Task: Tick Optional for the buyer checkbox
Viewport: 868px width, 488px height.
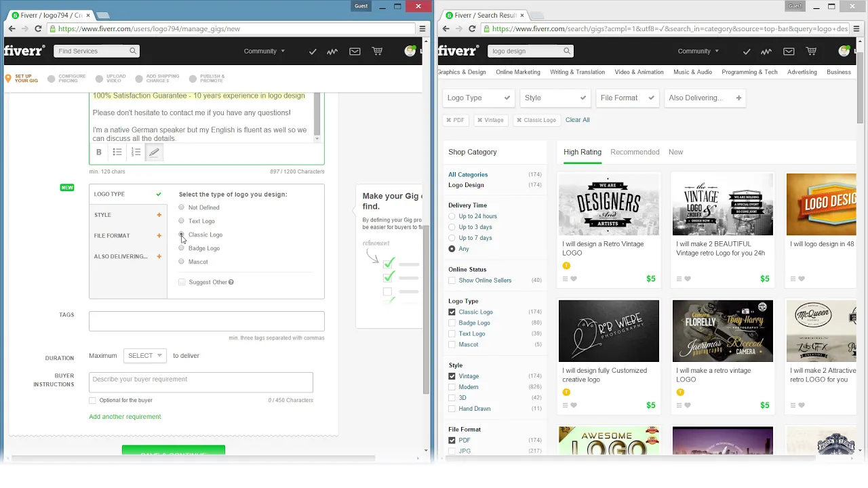Action: click(92, 401)
